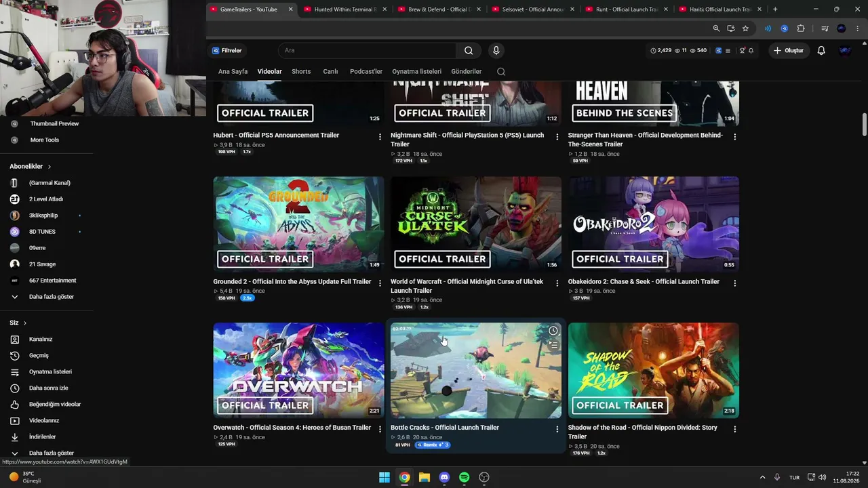Switch to Hunted Within browser tab

(344, 9)
